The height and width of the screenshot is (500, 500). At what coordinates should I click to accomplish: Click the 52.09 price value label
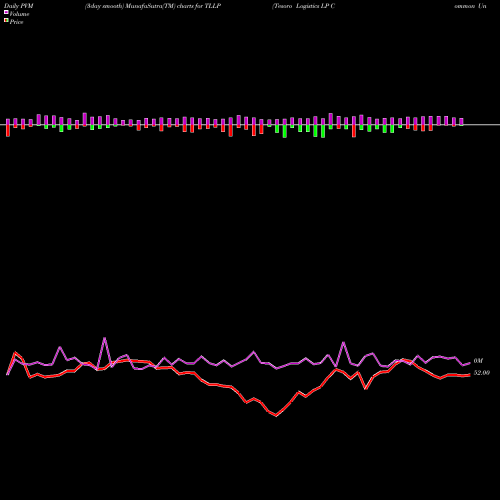point(482,373)
